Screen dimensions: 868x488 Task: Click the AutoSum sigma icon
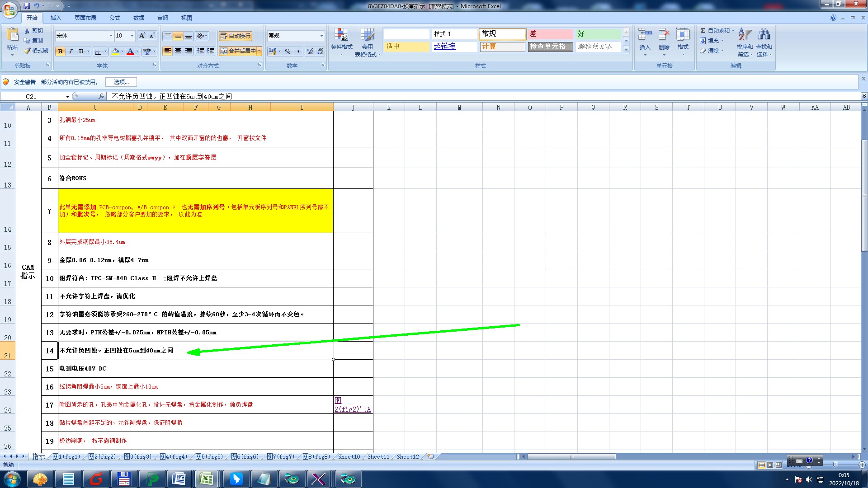coord(703,30)
